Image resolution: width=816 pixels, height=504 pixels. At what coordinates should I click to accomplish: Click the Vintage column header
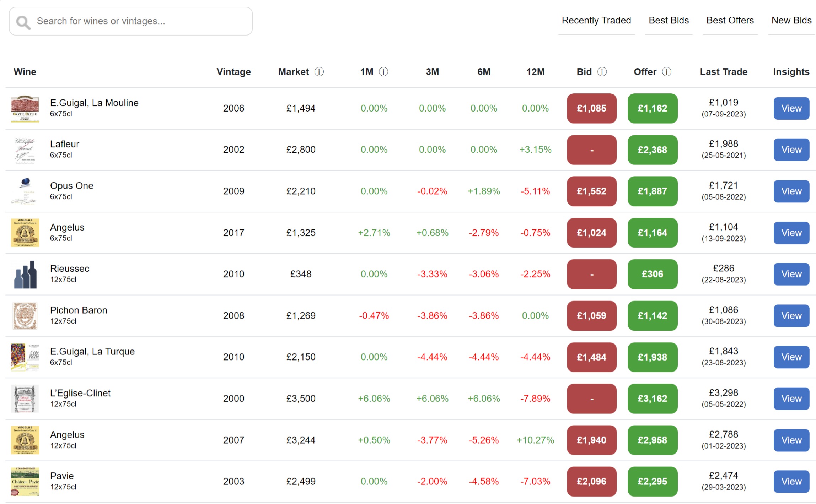[233, 72]
